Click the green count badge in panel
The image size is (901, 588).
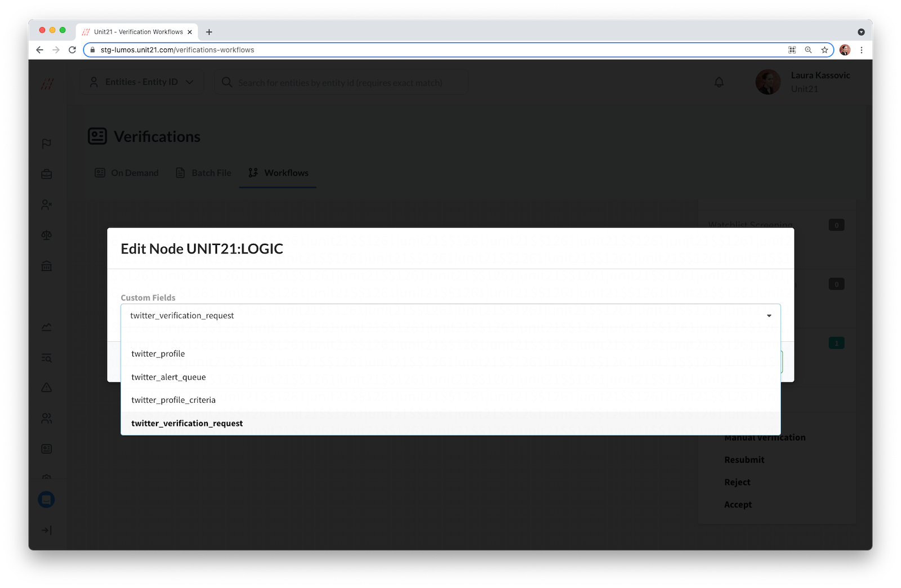click(836, 343)
